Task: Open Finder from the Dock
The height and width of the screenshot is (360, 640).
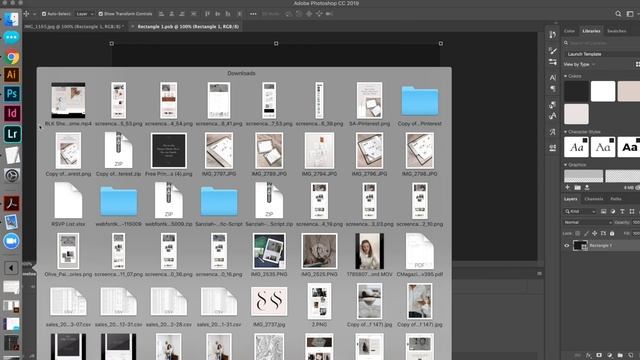Action: pyautogui.click(x=11, y=19)
